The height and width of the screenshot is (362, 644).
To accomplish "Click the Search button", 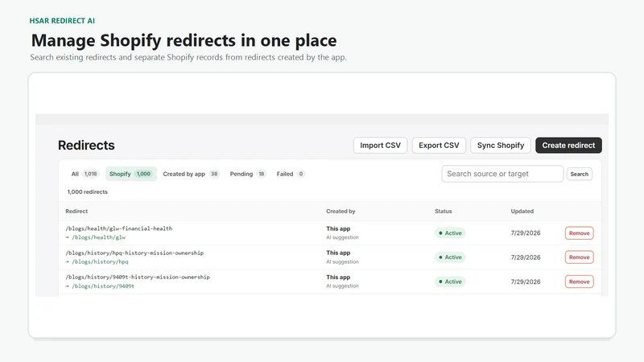I will [x=579, y=174].
